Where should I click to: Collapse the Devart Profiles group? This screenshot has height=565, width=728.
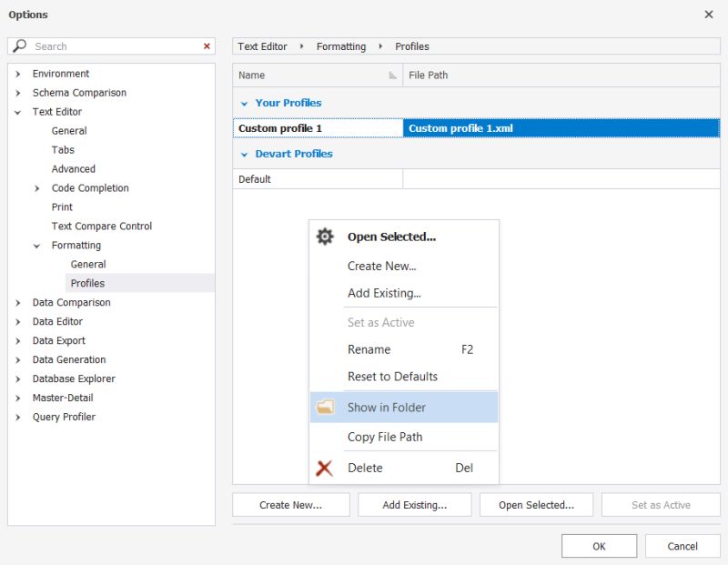click(243, 153)
